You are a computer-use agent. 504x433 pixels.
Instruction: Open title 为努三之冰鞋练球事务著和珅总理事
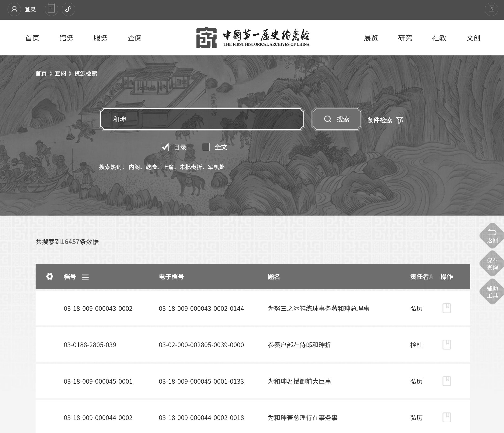319,308
